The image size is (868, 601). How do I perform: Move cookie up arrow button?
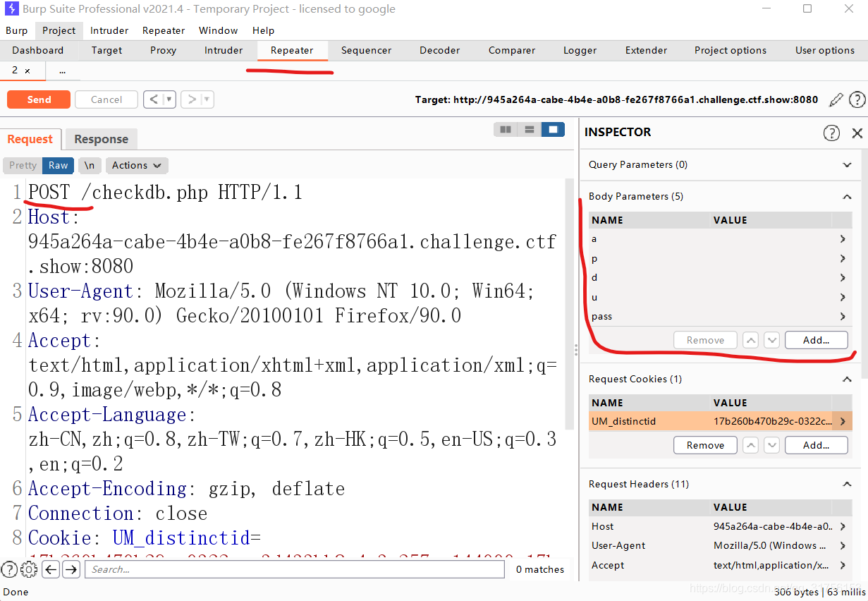pyautogui.click(x=751, y=445)
